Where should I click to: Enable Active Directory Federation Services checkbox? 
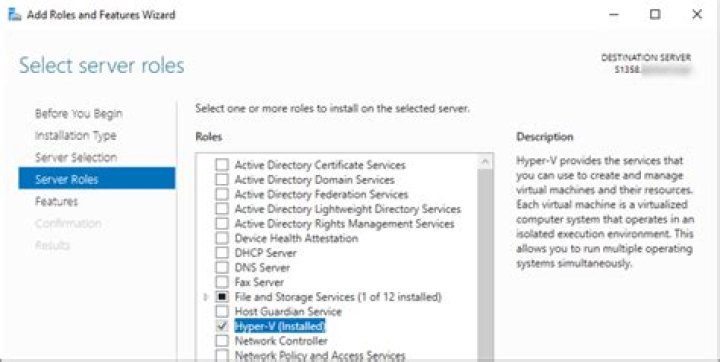[222, 194]
